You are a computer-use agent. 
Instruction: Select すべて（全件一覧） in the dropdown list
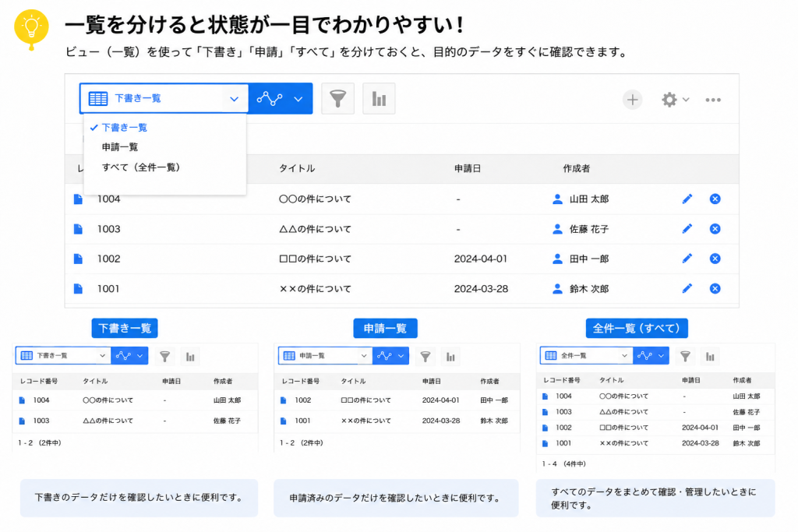[x=141, y=167]
